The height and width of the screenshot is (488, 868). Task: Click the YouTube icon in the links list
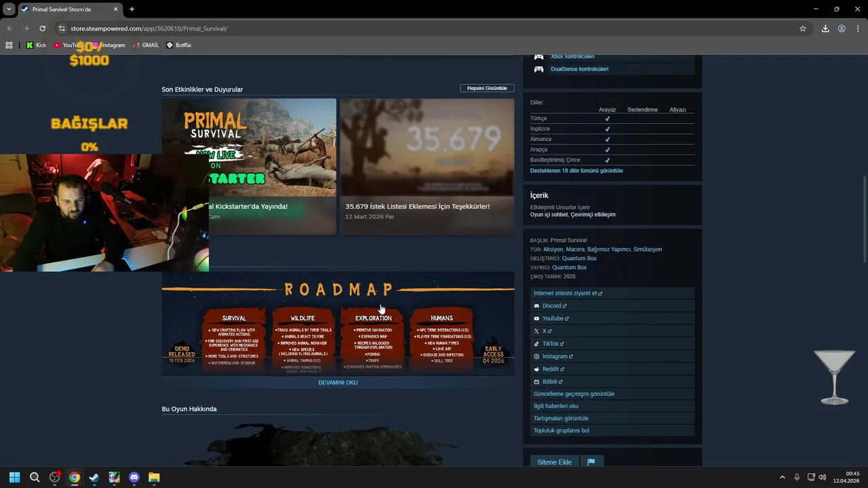[x=536, y=319]
